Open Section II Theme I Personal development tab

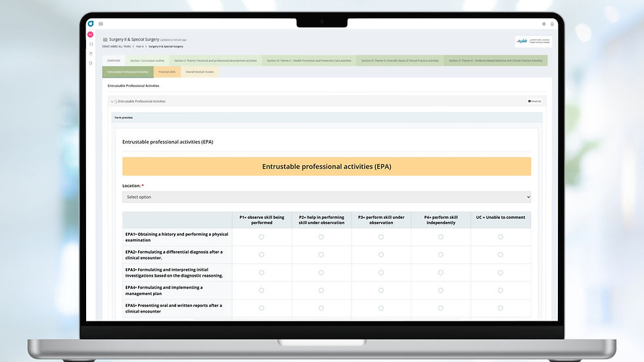pos(216,60)
